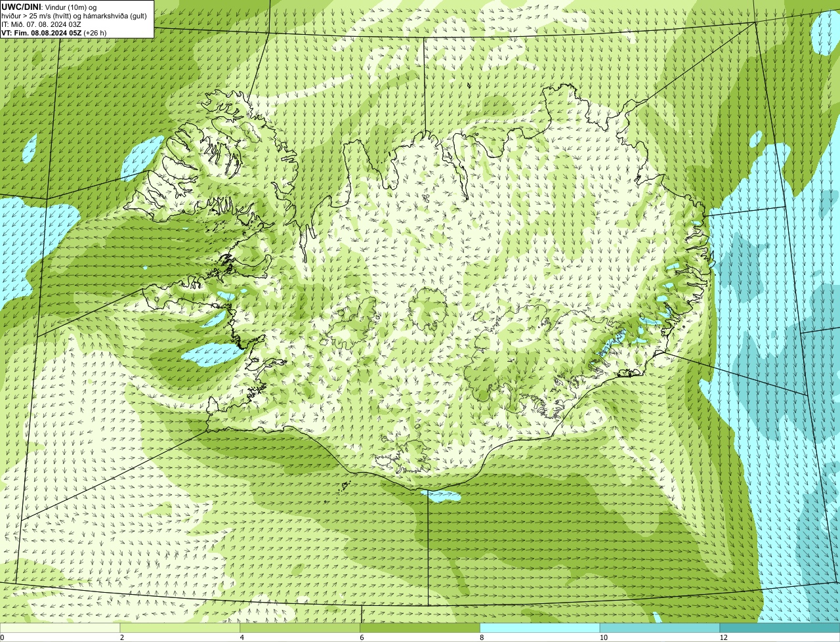
Task: Click the 6–8 m/s dark green swatch
Action: 420,628
